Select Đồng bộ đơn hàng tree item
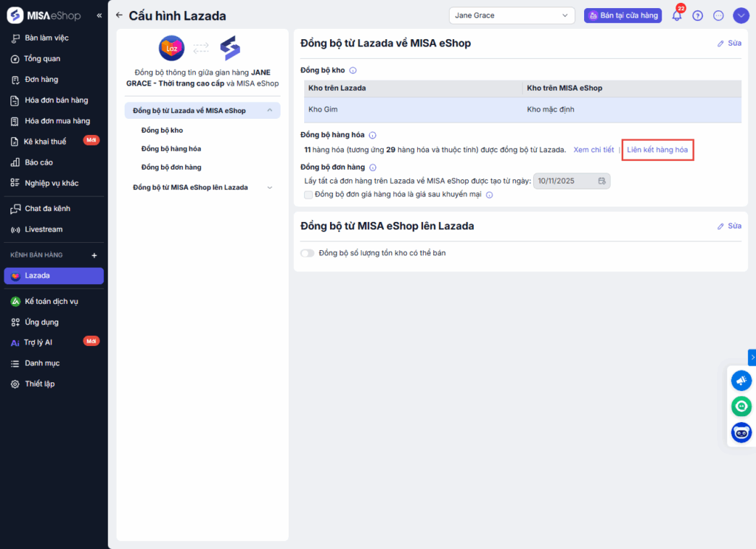Image resolution: width=756 pixels, height=549 pixels. (x=171, y=168)
